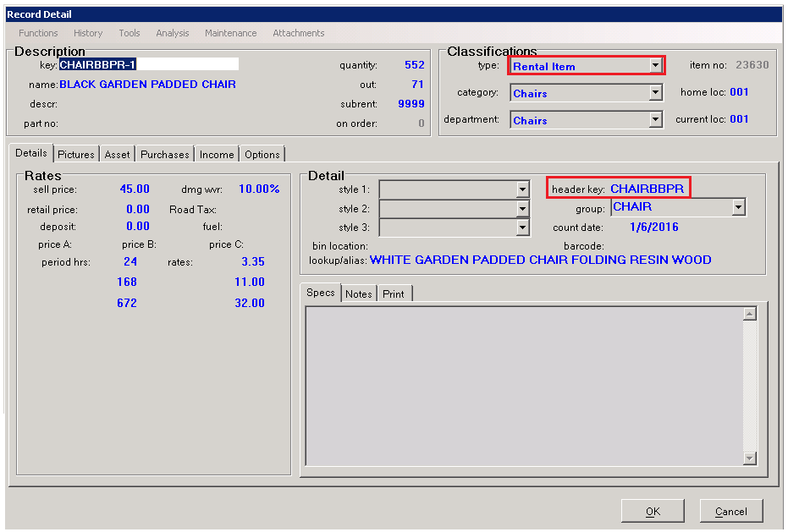Expand the category dropdown arrow
The image size is (788, 532).
(655, 93)
